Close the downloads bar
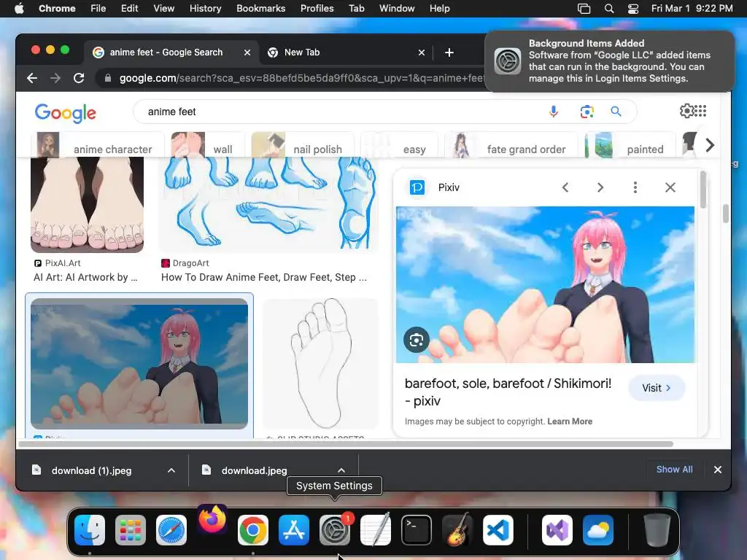The image size is (747, 560). click(x=718, y=470)
